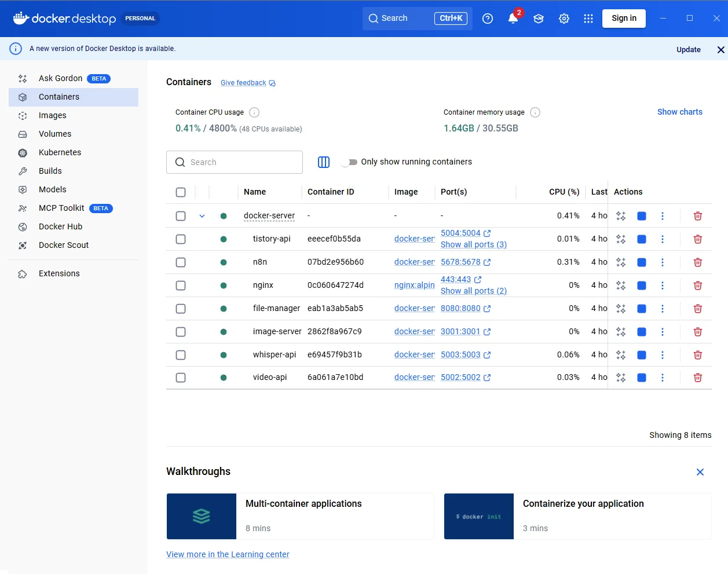The width and height of the screenshot is (728, 574).
Task: Open more actions menu for whisper-api
Action: tap(663, 355)
